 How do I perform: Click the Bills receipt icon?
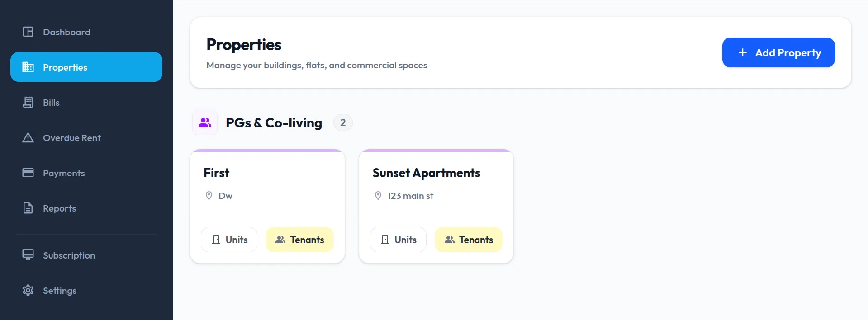tap(28, 103)
